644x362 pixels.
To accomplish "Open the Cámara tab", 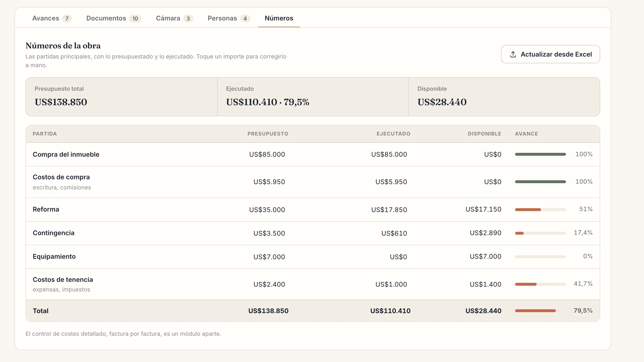I will click(x=174, y=18).
